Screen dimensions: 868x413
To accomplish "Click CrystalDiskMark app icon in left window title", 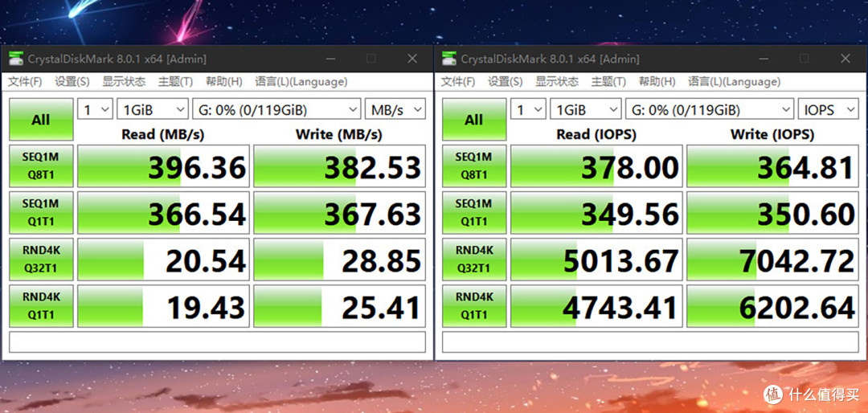I will point(16,58).
